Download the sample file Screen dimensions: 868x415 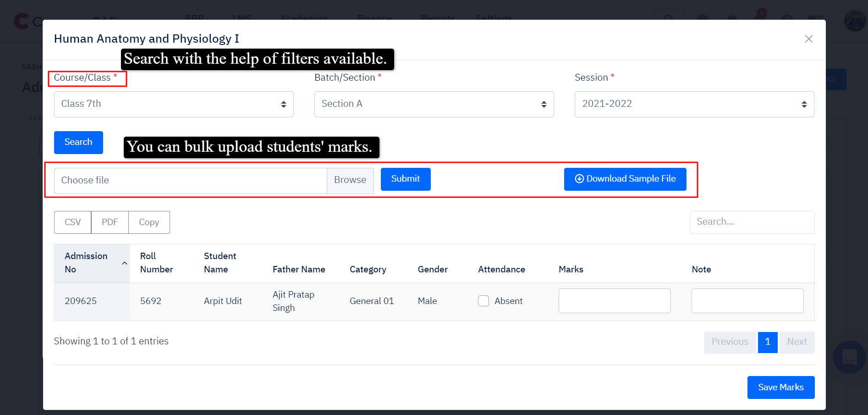pyautogui.click(x=625, y=179)
